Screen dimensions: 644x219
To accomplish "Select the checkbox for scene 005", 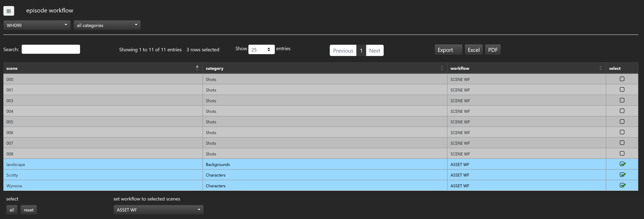I will pos(622,122).
